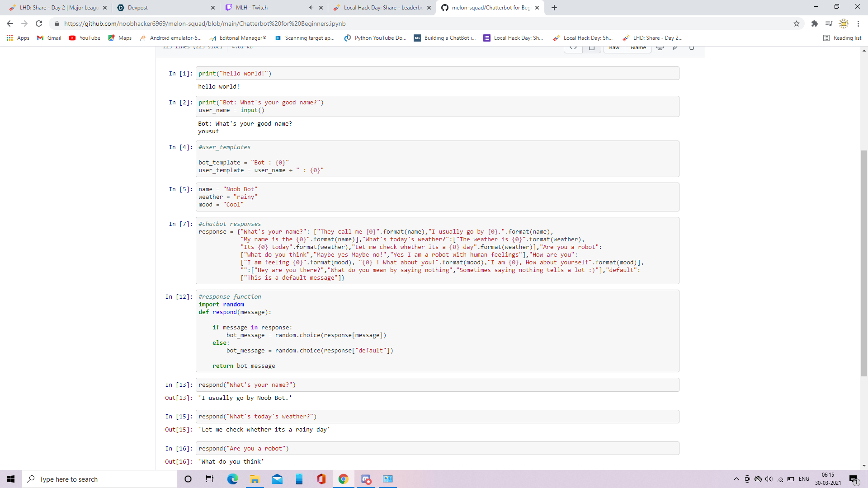Bookmark this page with star icon
This screenshot has width=868, height=488.
797,23
